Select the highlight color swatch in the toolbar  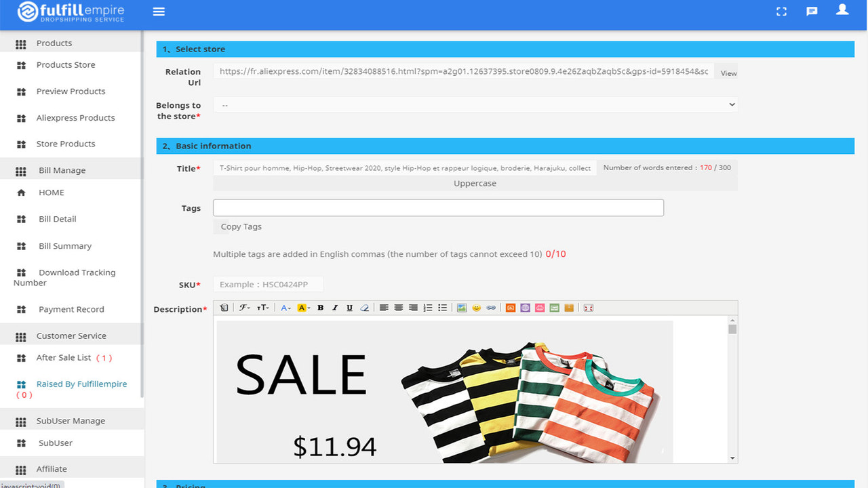pos(302,308)
